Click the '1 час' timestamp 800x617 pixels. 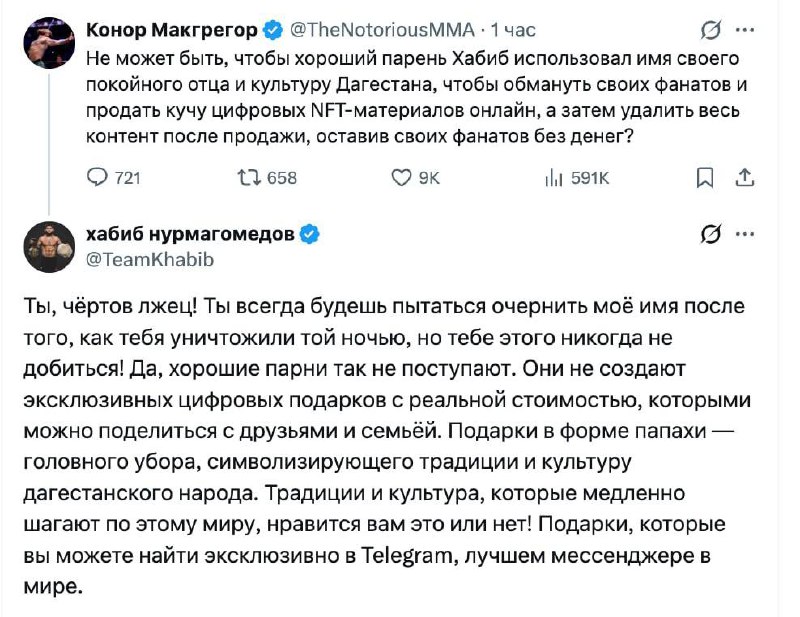tap(519, 28)
